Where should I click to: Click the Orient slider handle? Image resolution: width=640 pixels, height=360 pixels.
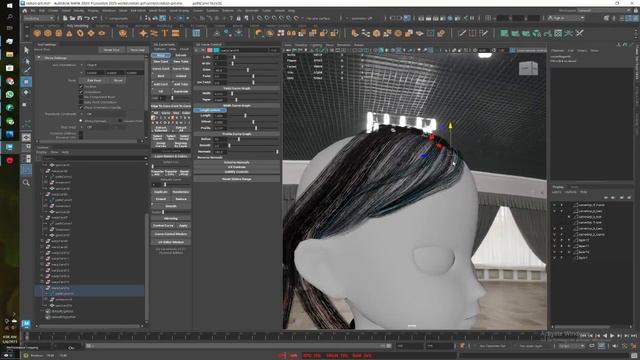[x=248, y=70]
